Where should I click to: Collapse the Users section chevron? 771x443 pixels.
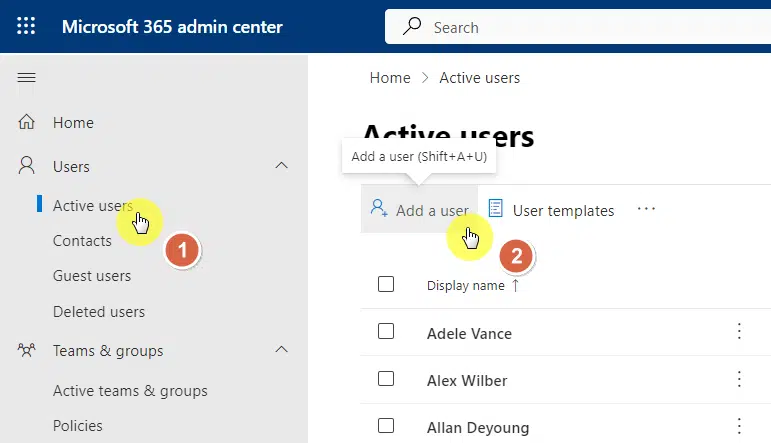281,166
